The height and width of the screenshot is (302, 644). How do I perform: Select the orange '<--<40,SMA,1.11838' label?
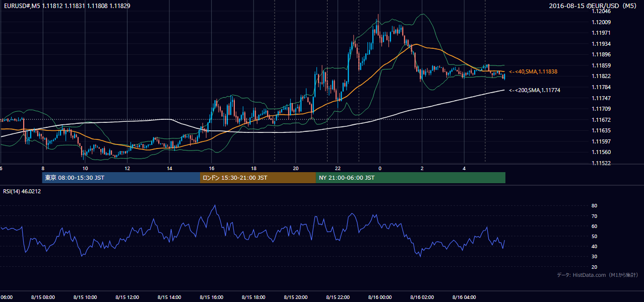533,72
